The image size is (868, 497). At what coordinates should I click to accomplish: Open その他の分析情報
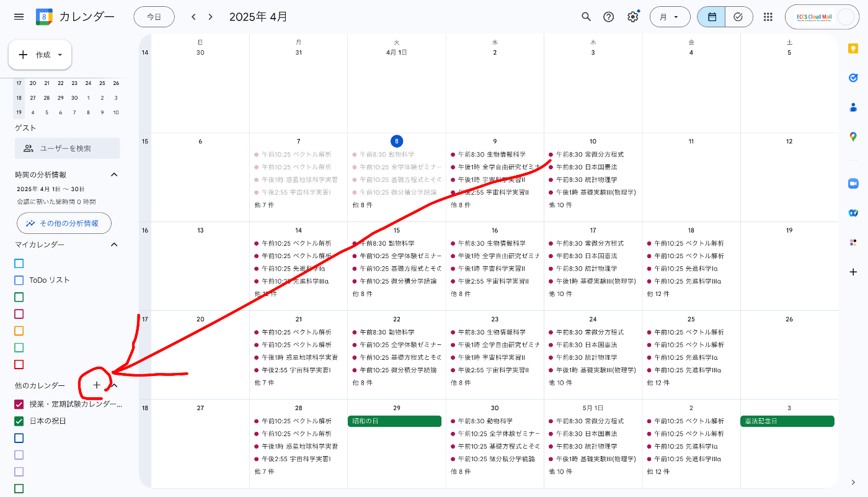tap(64, 223)
